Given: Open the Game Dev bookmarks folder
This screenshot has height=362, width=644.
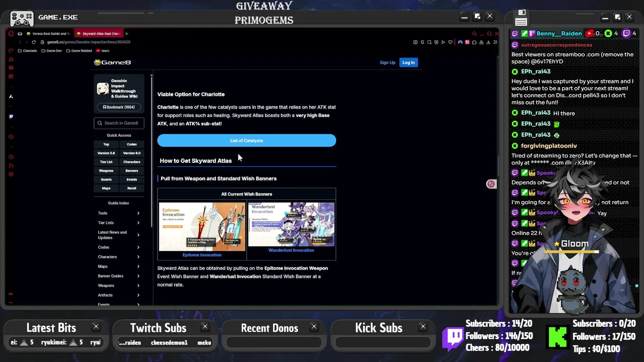Looking at the screenshot, I should [x=51, y=51].
